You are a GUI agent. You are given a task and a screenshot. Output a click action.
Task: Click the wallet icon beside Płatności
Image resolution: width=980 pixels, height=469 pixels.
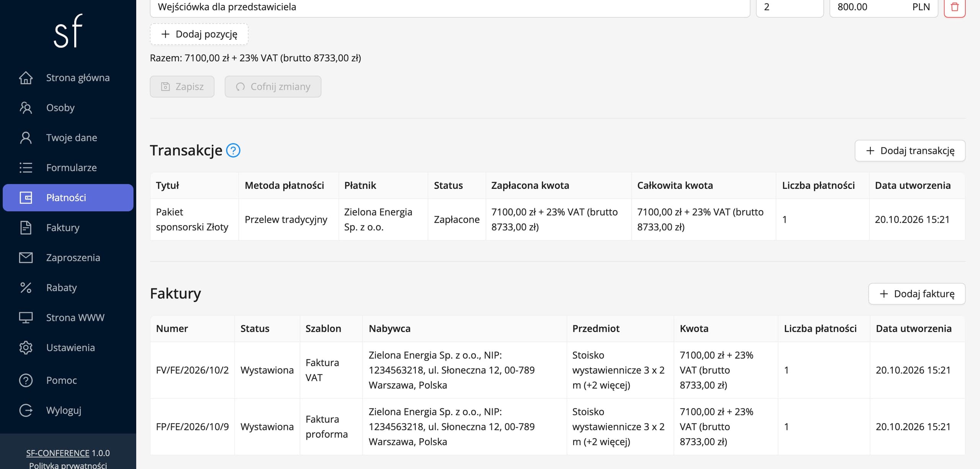(26, 198)
